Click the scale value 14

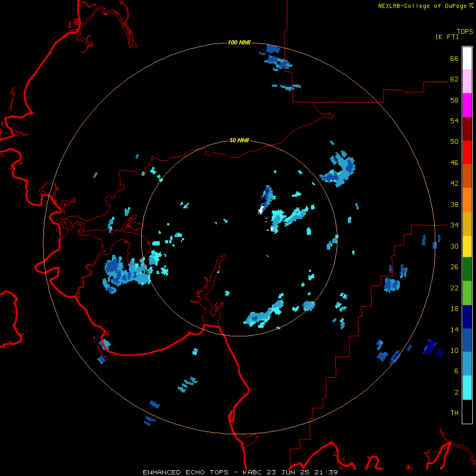[x=454, y=329]
